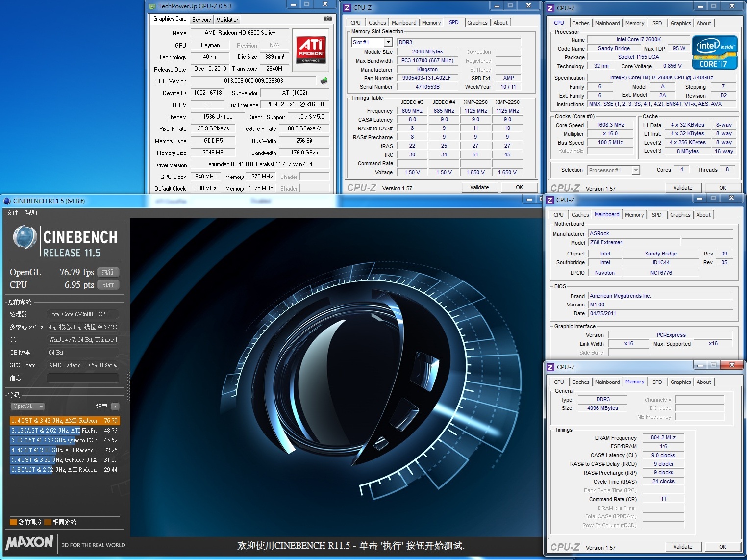Click the ASRock manufacturer value

coord(660,234)
